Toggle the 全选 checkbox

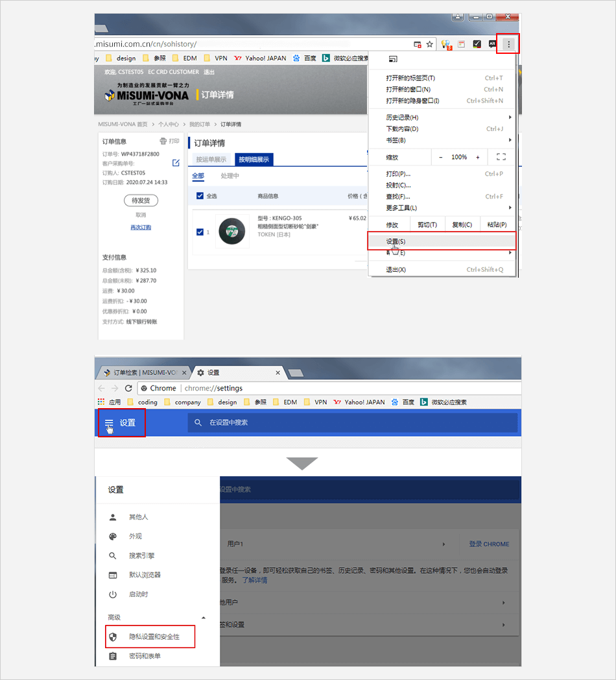coord(200,195)
